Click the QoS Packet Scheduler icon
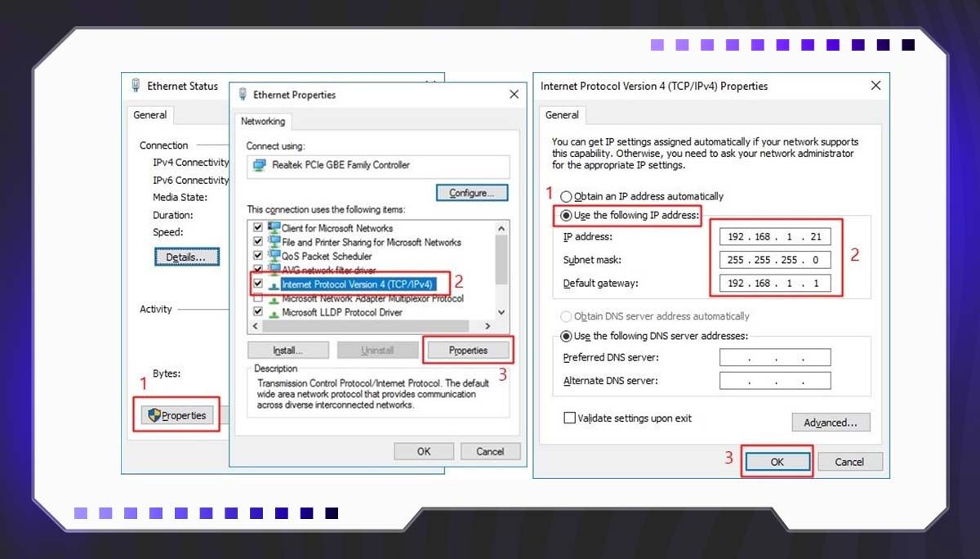 click(274, 256)
